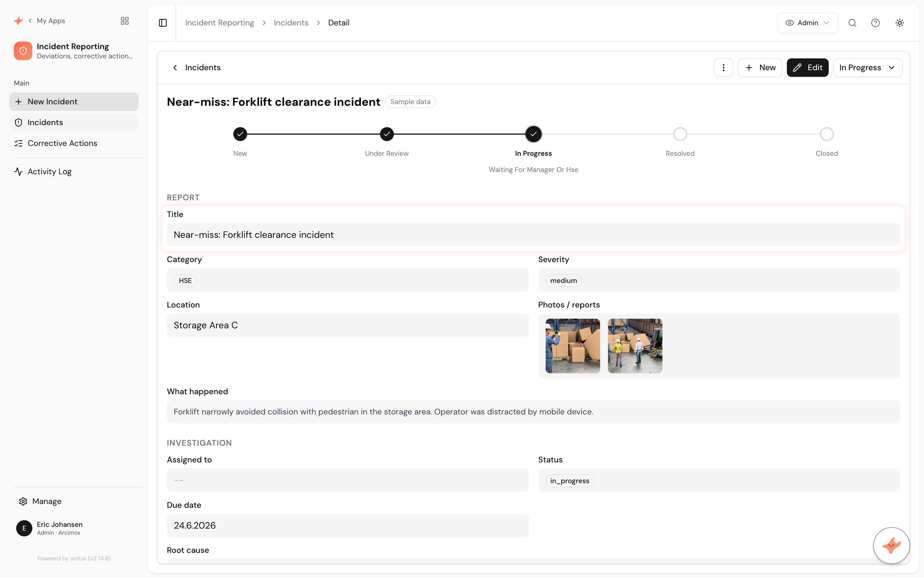Open second photo thumbnail with forklift

[635, 346]
